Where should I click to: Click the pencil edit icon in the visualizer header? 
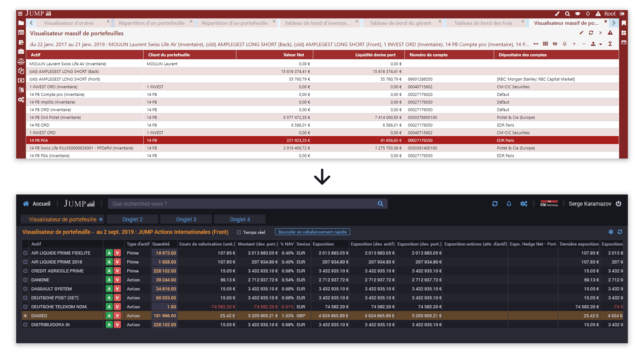pos(581,33)
